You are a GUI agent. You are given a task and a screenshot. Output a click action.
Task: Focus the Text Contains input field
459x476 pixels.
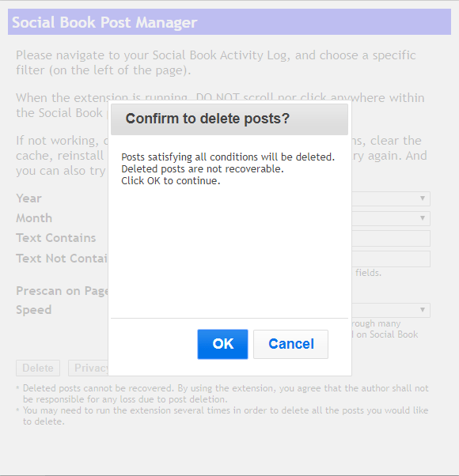391,238
